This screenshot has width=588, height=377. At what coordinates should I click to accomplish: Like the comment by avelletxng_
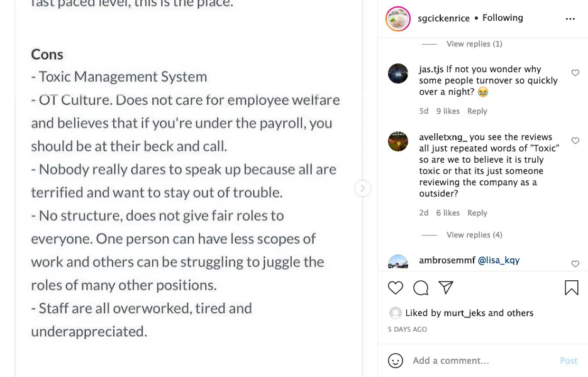[575, 141]
